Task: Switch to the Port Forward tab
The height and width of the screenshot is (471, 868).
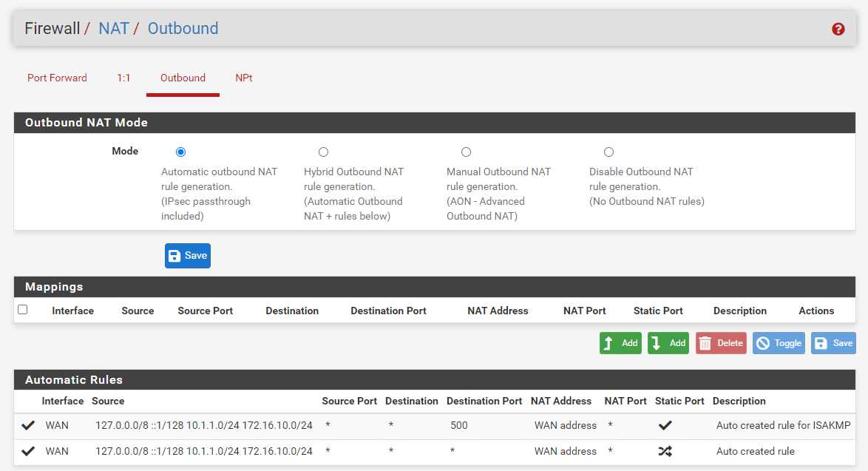Action: point(57,78)
